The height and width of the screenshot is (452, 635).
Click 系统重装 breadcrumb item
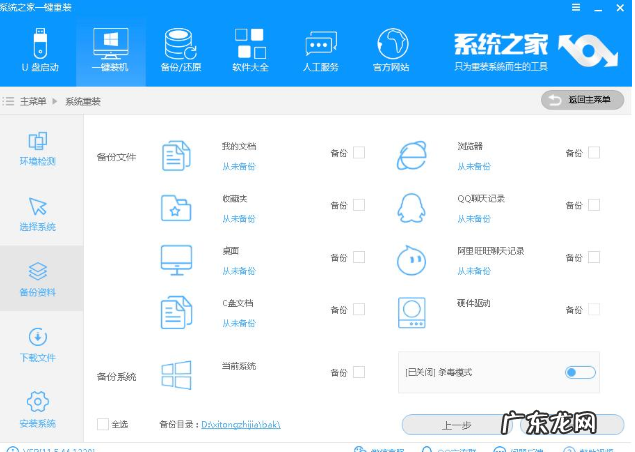pyautogui.click(x=83, y=101)
